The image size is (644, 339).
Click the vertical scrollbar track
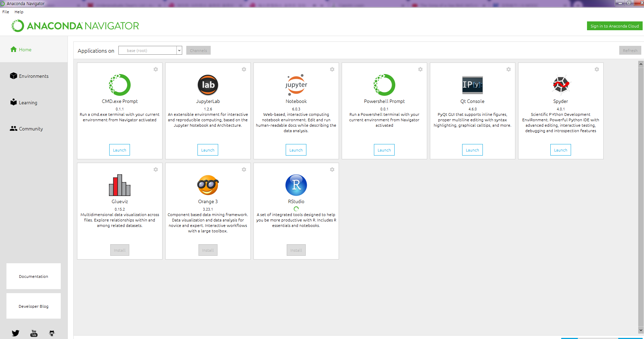[x=641, y=197]
